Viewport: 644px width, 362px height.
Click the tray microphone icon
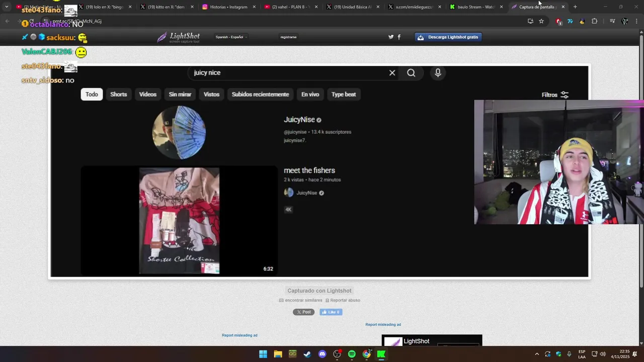pyautogui.click(x=569, y=354)
